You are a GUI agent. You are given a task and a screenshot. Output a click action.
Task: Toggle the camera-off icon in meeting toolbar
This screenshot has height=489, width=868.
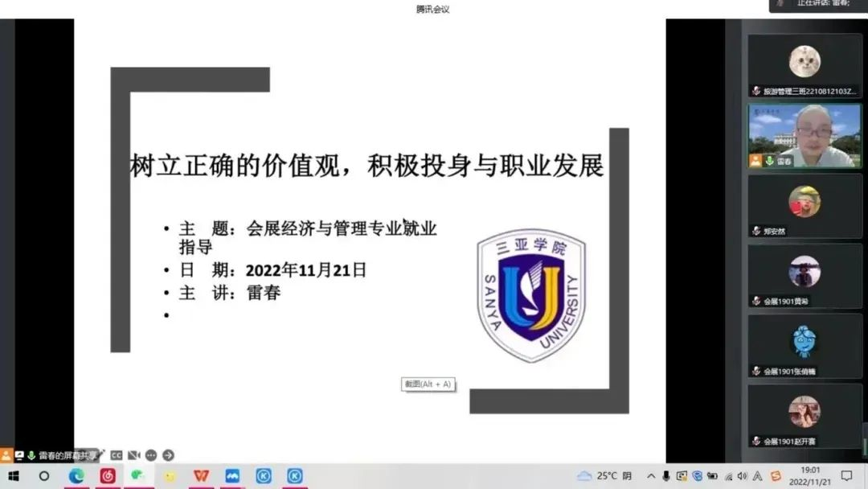click(x=133, y=455)
